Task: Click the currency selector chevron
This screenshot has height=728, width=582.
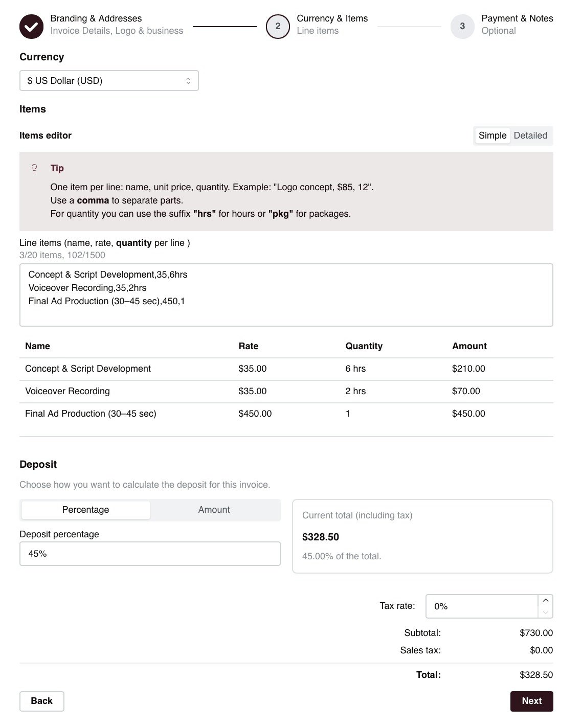Action: [x=188, y=80]
